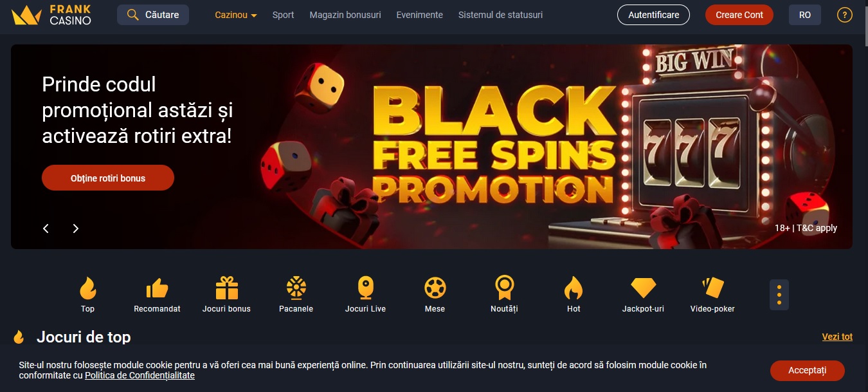The width and height of the screenshot is (868, 392).
Task: Open the Top games flame icon
Action: pos(87,288)
